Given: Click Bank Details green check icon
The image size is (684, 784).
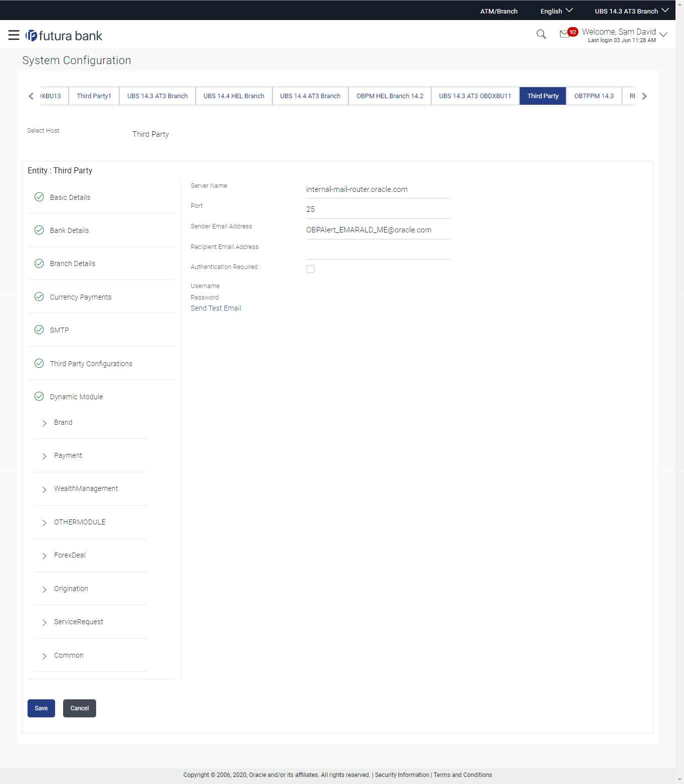Looking at the screenshot, I should point(39,230).
